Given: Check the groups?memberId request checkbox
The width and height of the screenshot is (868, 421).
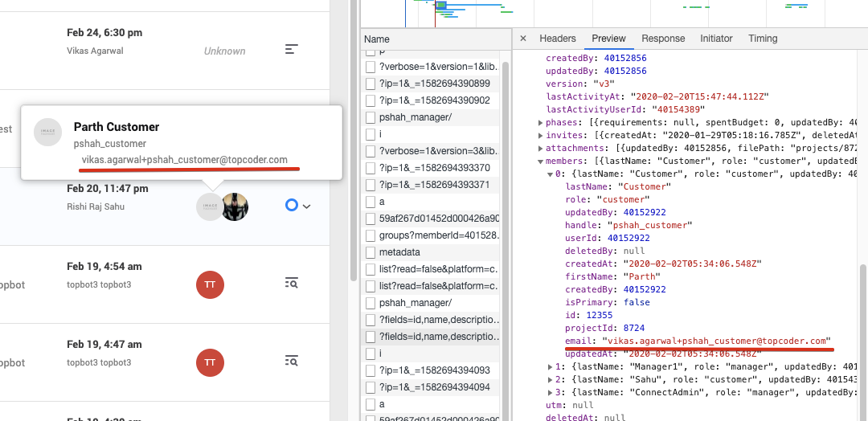Looking at the screenshot, I should (x=371, y=235).
